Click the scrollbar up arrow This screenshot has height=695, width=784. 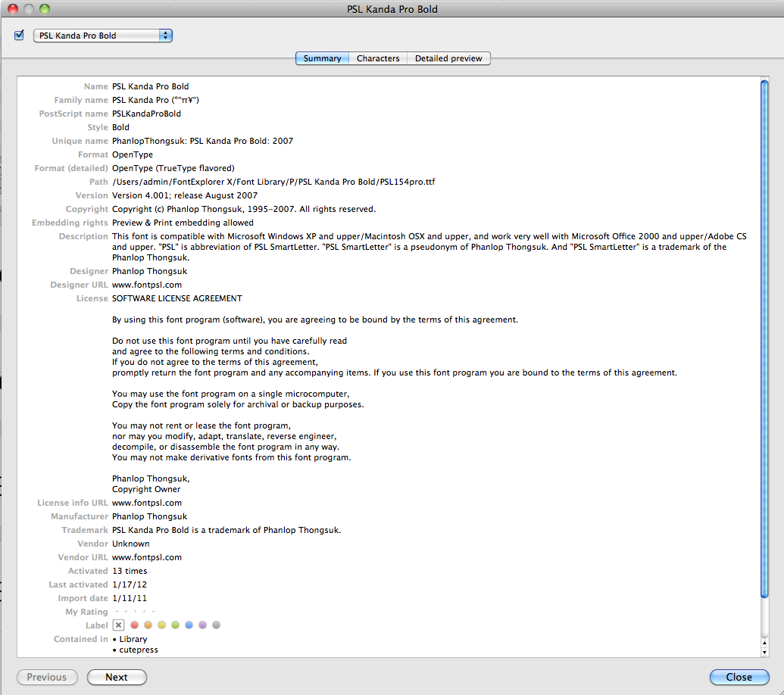[764, 643]
